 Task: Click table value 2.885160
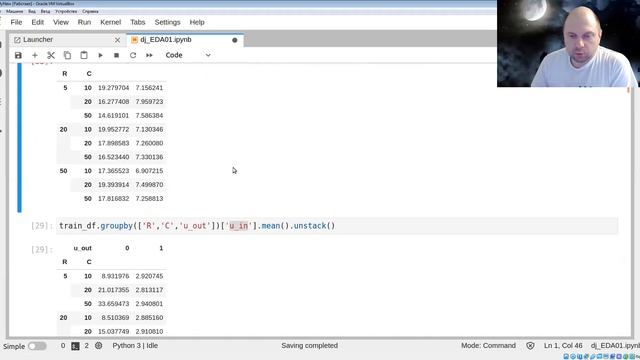click(x=149, y=318)
